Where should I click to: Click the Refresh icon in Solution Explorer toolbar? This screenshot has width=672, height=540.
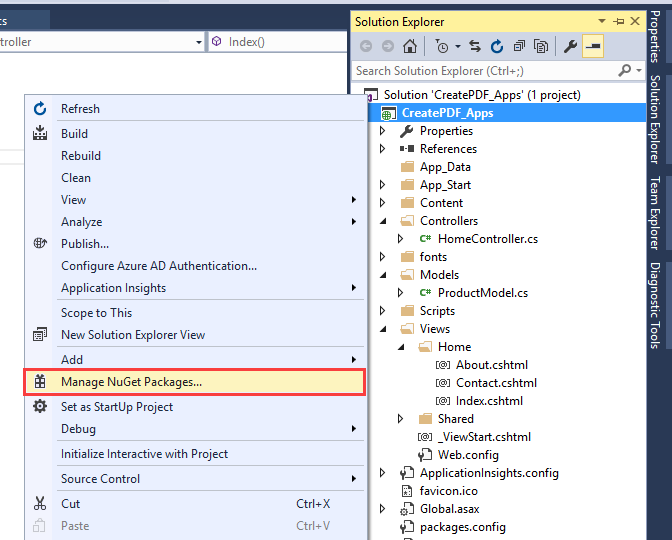click(497, 46)
